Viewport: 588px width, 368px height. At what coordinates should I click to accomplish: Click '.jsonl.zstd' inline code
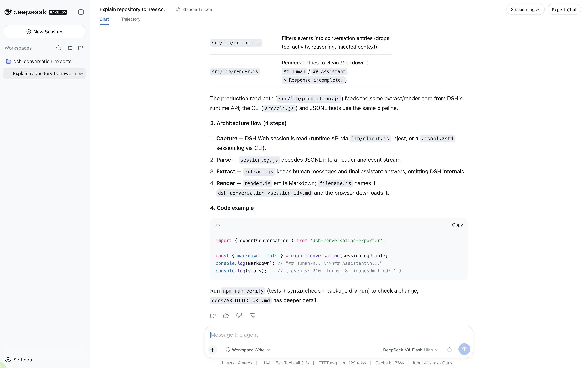pos(437,139)
